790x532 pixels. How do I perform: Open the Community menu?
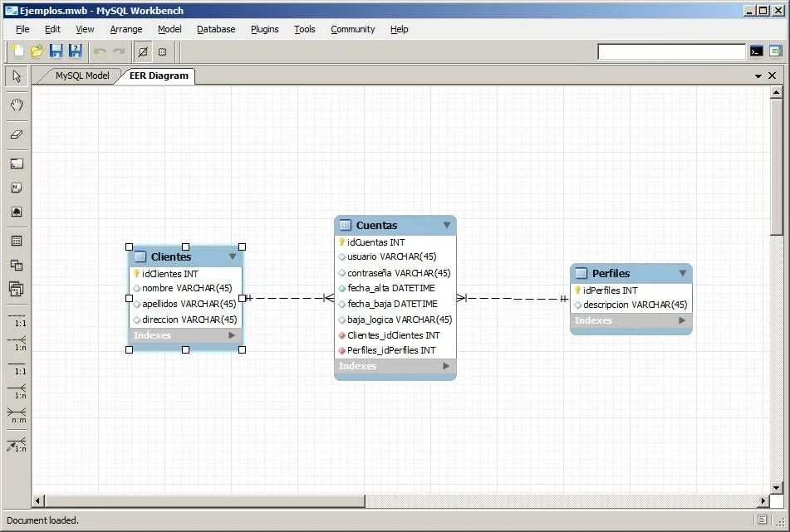tap(353, 29)
